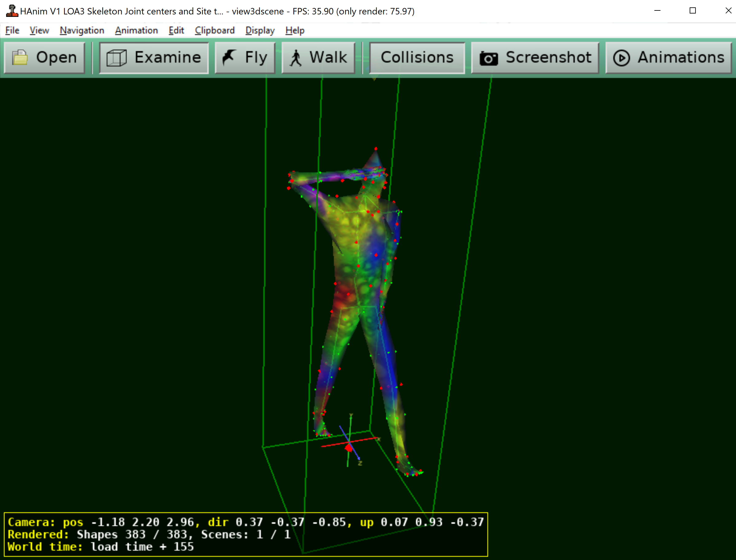Click the Animations play icon
Screen dimensions: 736x560
[x=621, y=58]
